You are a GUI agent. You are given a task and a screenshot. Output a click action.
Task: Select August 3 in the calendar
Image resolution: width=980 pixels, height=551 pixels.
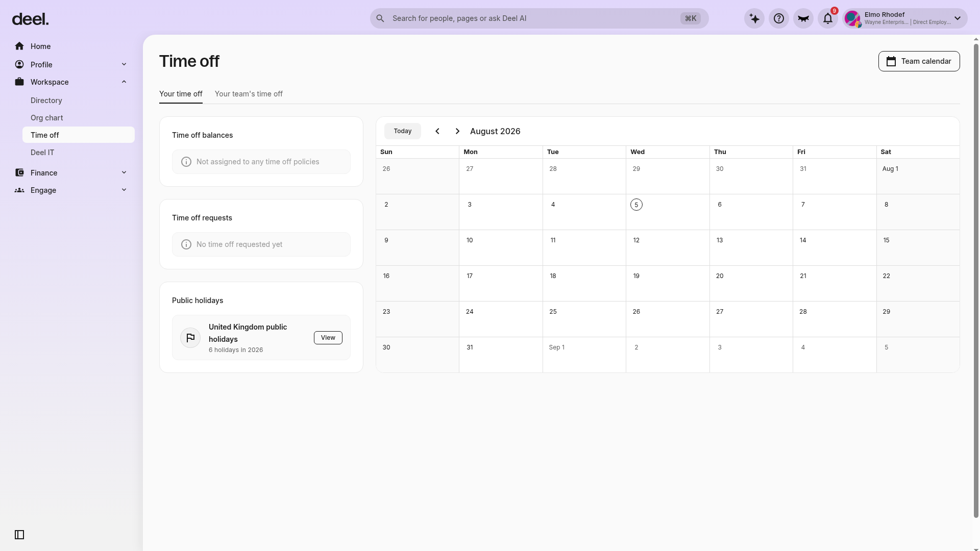coord(470,205)
